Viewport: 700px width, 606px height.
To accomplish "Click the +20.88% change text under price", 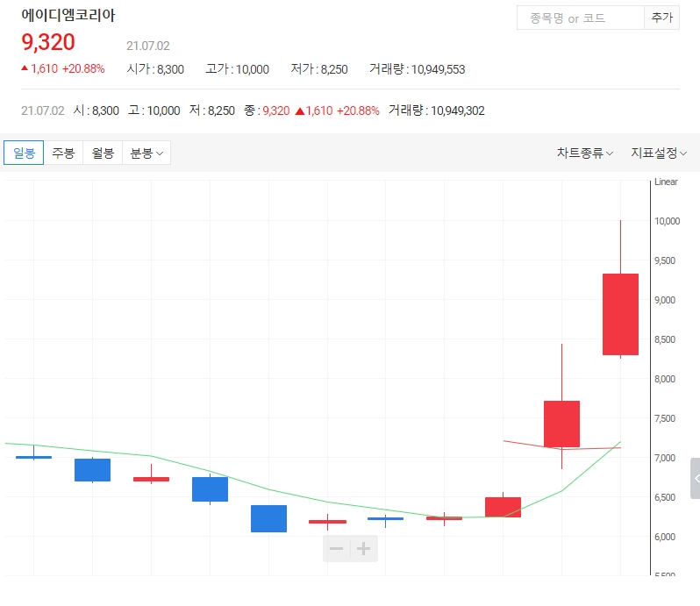I will (83, 68).
